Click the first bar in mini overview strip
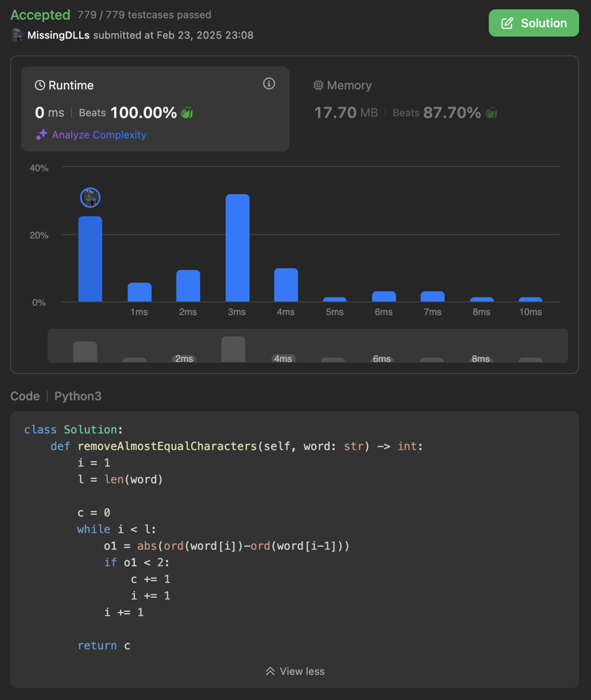 point(85,352)
